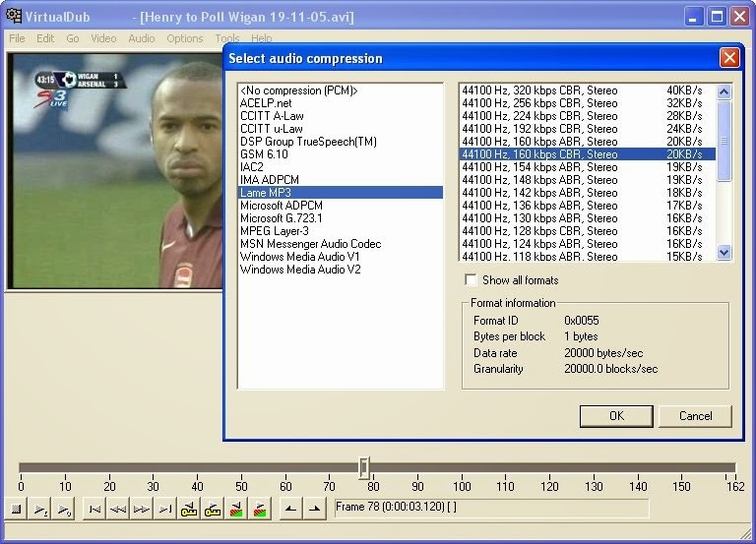Screen dimensions: 756x544
Task: Choose 44100 Hz, 136 kbps ABR, Stereo
Action: pyautogui.click(x=588, y=206)
